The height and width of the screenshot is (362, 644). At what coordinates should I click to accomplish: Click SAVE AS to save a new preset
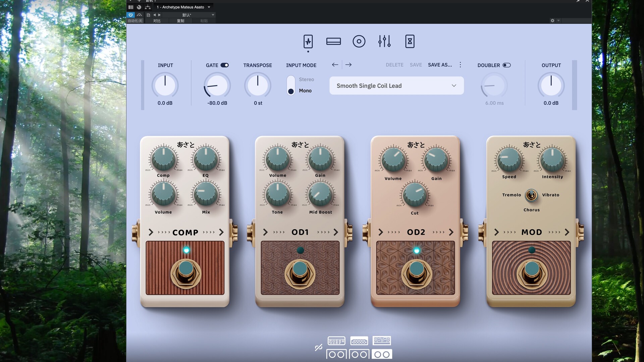[440, 65]
